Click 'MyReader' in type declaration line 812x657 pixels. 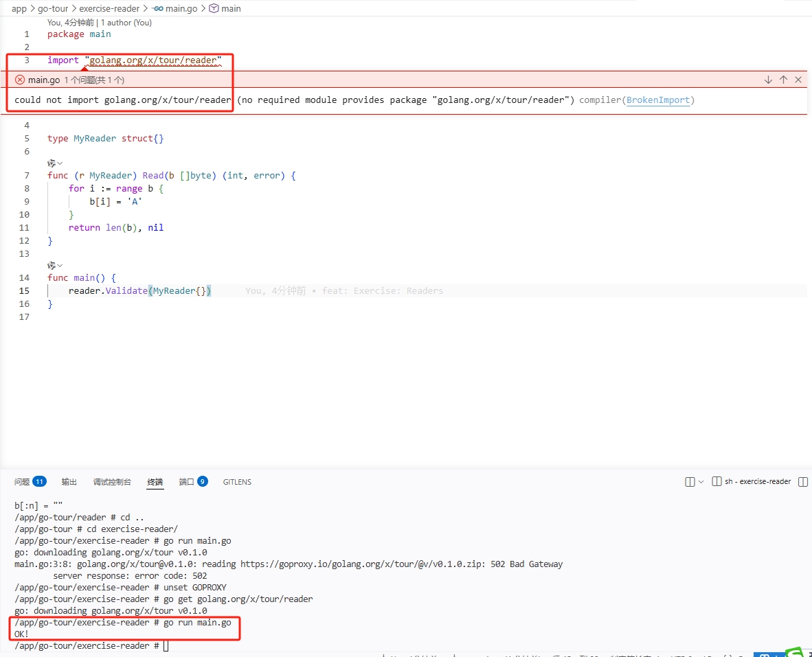(x=95, y=138)
